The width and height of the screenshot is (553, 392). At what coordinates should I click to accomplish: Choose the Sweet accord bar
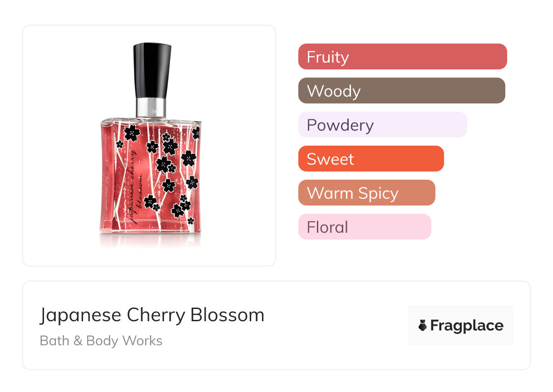371,159
